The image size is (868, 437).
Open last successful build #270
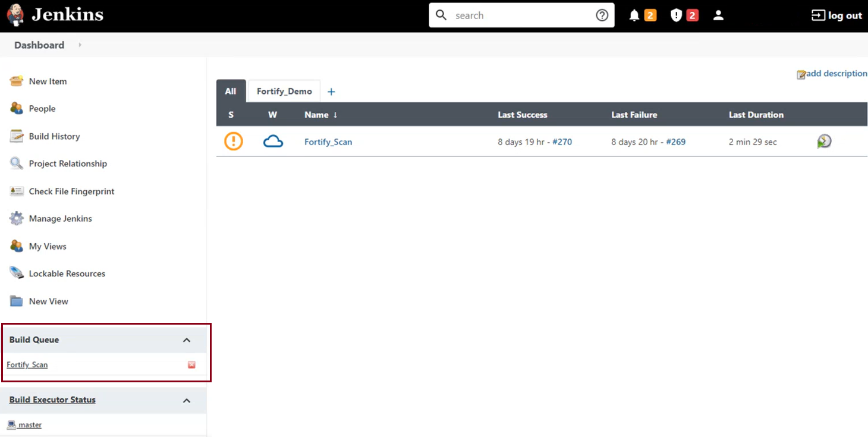coord(562,142)
